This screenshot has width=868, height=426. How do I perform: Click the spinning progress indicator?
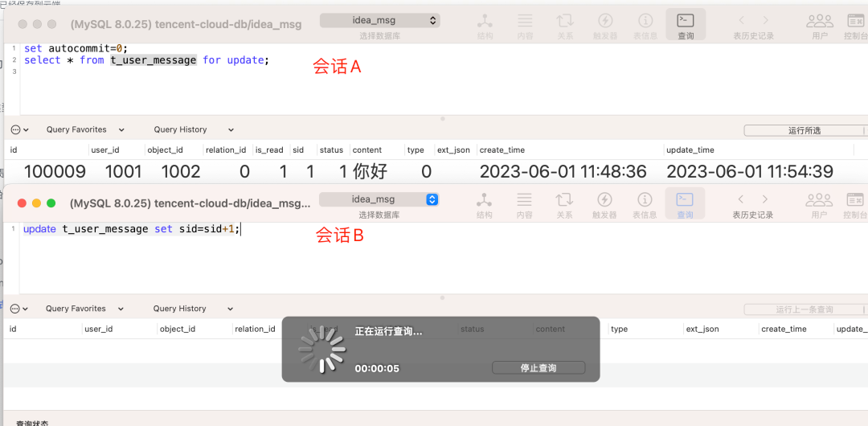point(322,349)
